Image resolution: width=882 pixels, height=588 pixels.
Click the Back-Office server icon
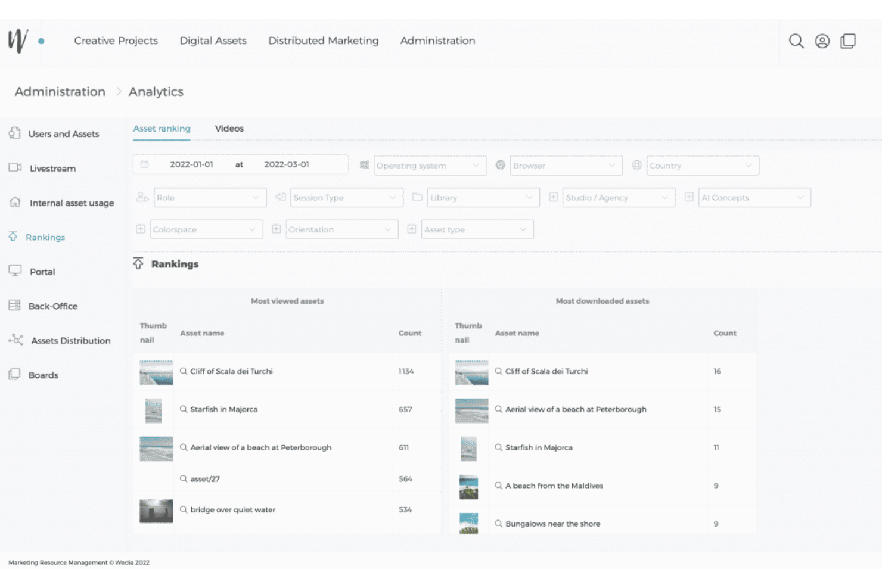tap(15, 306)
